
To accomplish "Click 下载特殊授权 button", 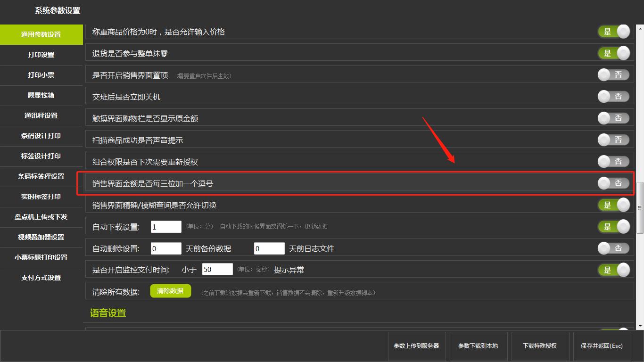I will pos(540,346).
